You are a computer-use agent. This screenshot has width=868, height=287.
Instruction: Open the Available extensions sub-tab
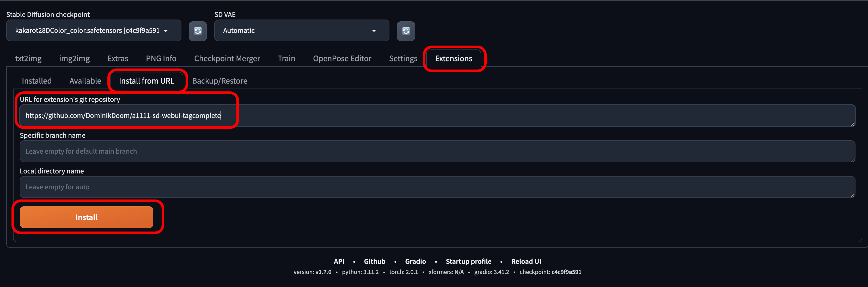pos(85,81)
